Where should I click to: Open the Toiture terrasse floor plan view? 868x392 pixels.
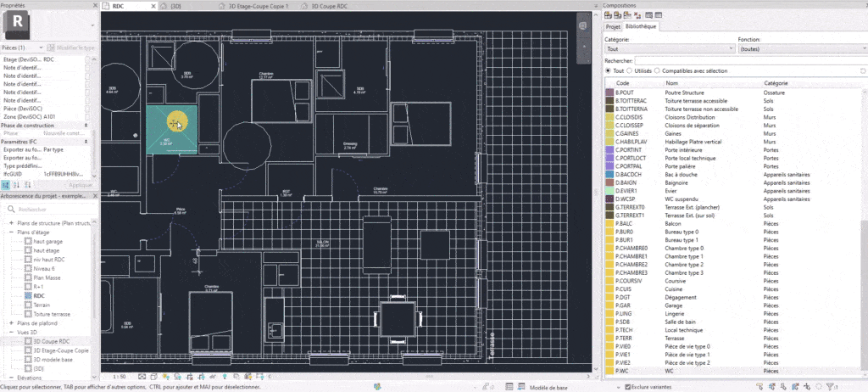tap(52, 314)
